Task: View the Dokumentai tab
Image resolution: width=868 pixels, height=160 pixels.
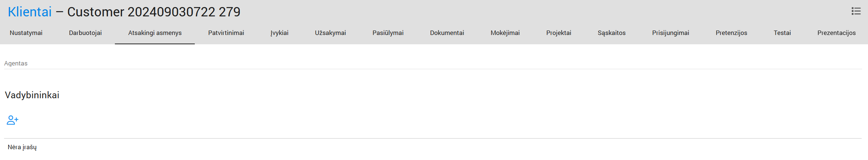Action: pos(447,33)
